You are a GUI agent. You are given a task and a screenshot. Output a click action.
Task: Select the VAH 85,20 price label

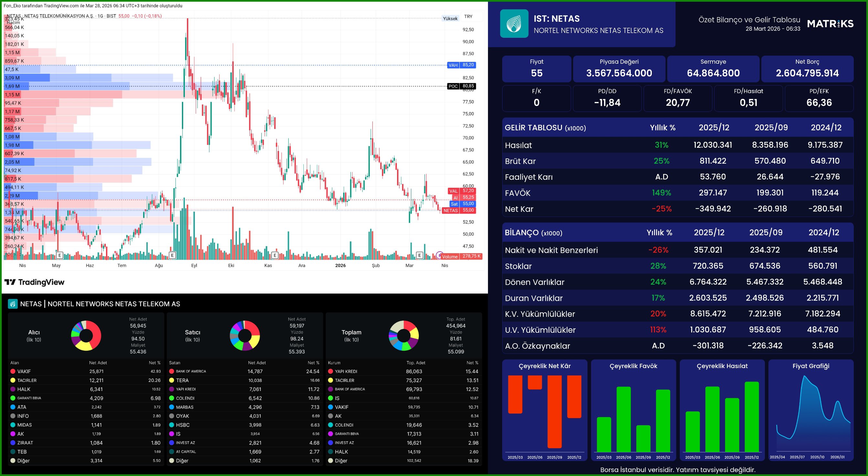click(x=462, y=65)
